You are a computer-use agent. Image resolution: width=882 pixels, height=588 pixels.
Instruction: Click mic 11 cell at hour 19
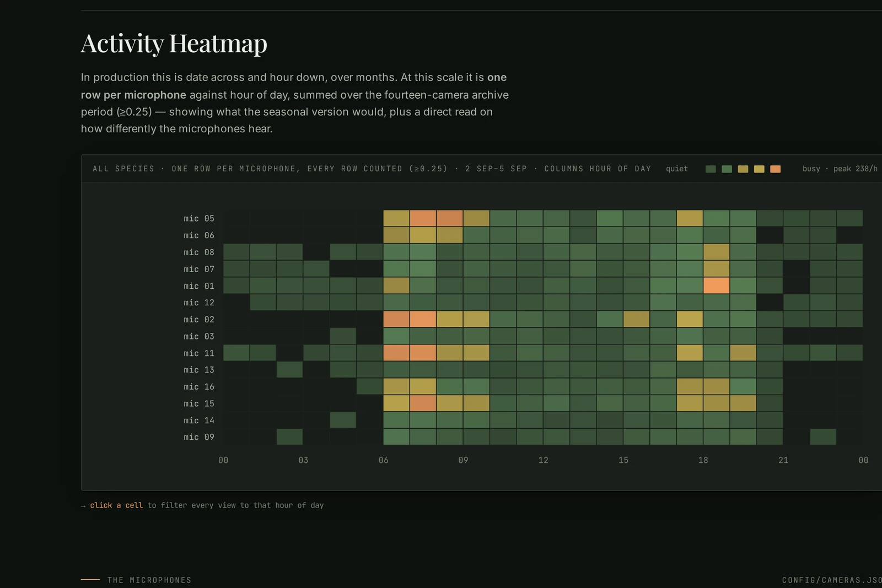pyautogui.click(x=743, y=353)
